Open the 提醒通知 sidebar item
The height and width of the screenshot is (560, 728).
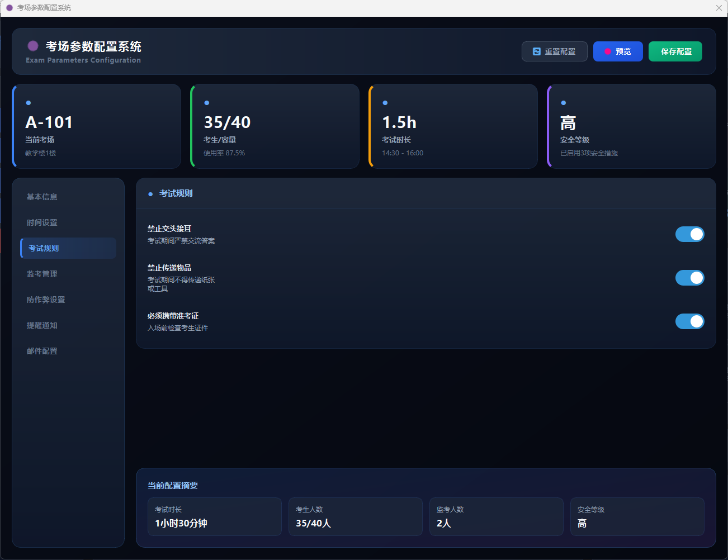pos(42,325)
